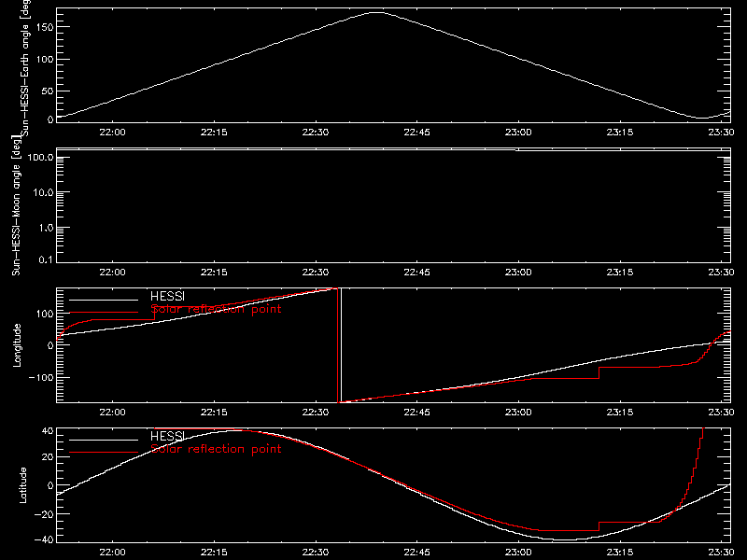Click the "20" tick label on Latitude plot
747x560 pixels.
[x=48, y=457]
